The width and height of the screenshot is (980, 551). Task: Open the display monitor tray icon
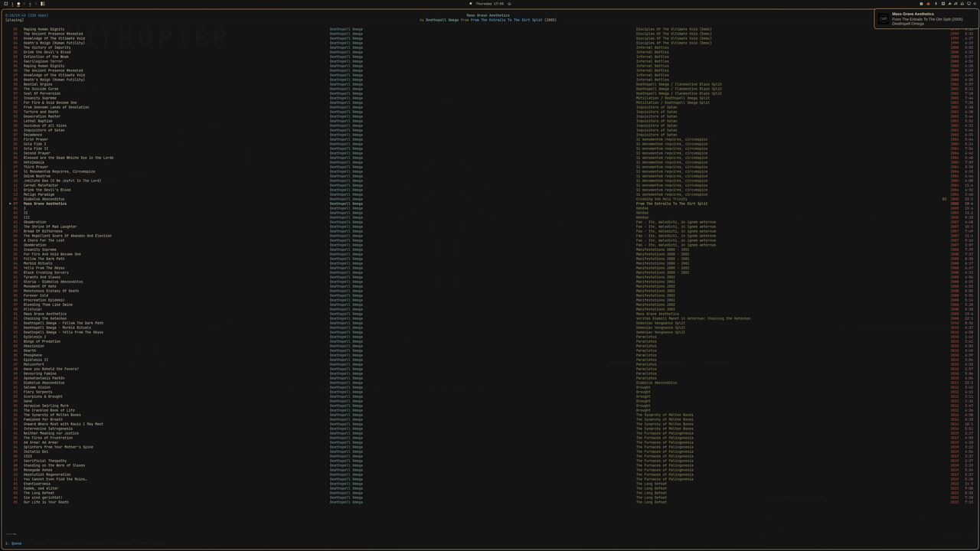point(969,4)
